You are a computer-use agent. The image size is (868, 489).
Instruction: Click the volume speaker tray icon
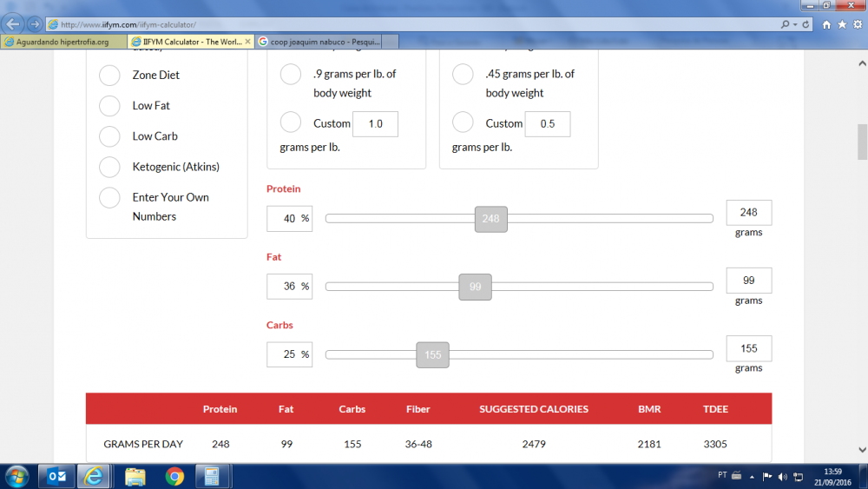tap(782, 476)
